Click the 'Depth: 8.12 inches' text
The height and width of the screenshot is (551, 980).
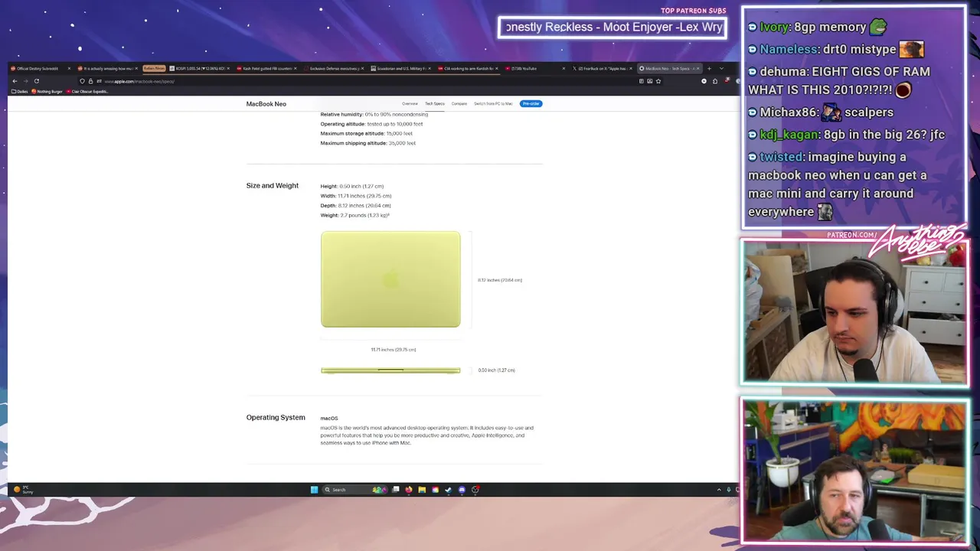point(355,206)
